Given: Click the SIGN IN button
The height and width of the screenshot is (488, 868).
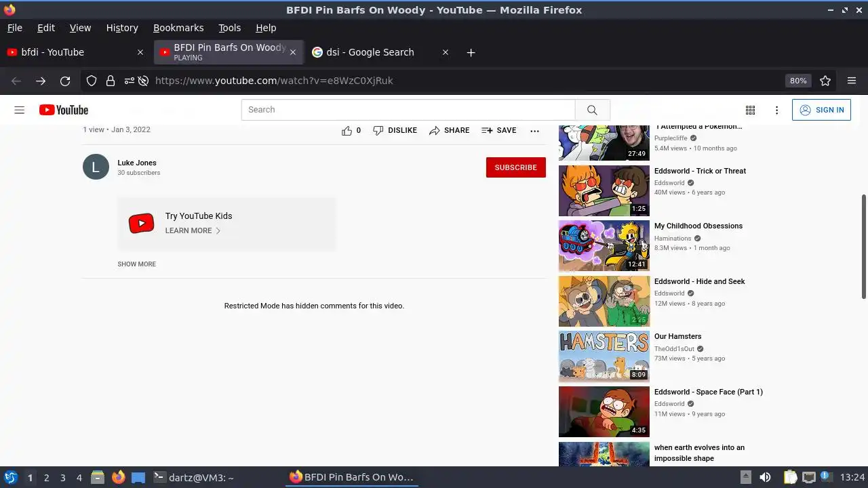Looking at the screenshot, I should [x=821, y=110].
